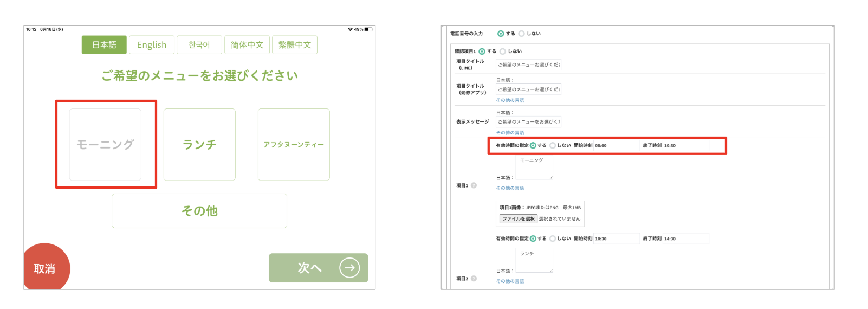Viewport: 868px width, 309px height.
Task: Click the モーニング text area for 項目1
Action: [534, 167]
